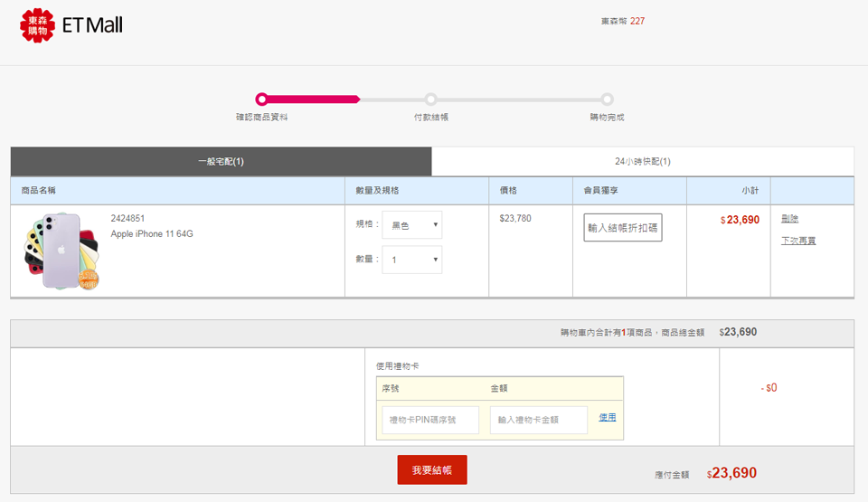Click the 東森幣 227 balance at top

pos(622,21)
